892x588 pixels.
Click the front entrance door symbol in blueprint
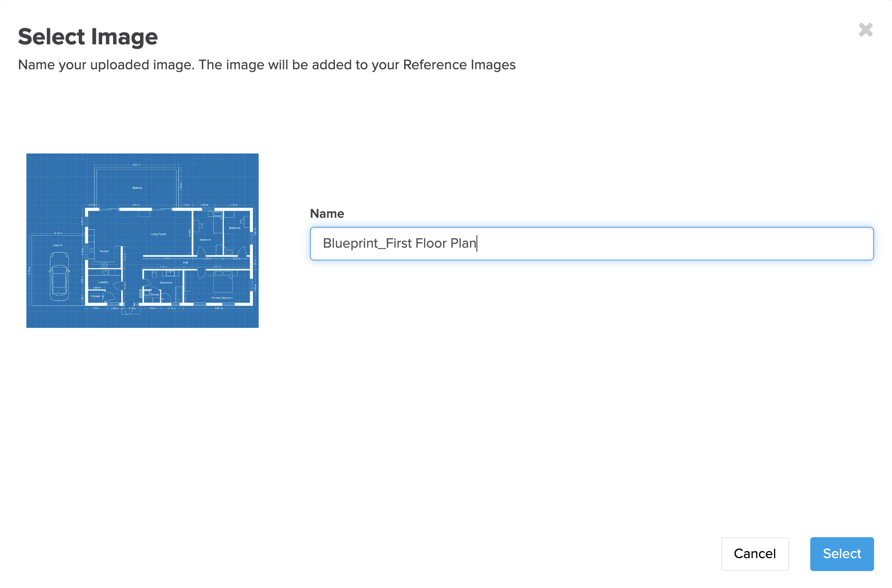(x=129, y=308)
